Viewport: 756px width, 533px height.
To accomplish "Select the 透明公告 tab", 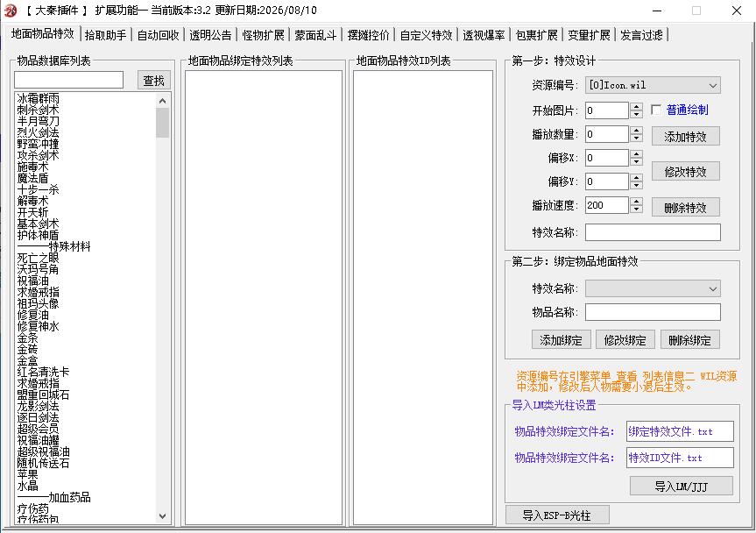I will [x=210, y=35].
